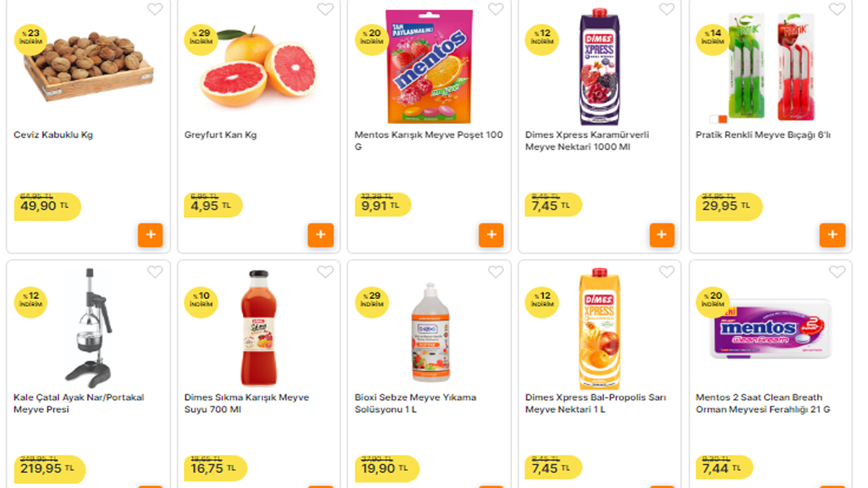Favorite Ceviz Kabuklu Kg with heart icon
This screenshot has width=868, height=488.
point(155,9)
